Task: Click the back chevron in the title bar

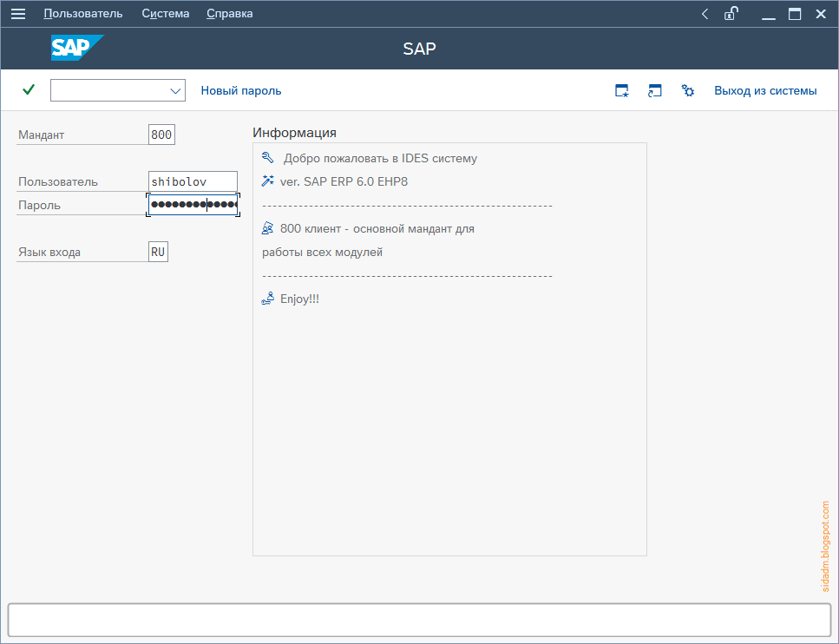Action: [x=705, y=14]
